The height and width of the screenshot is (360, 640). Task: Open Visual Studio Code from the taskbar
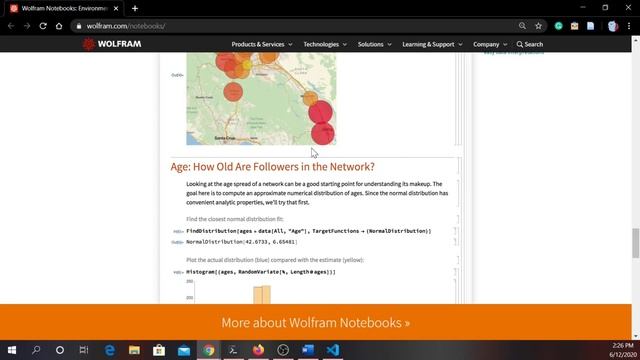tap(333, 350)
